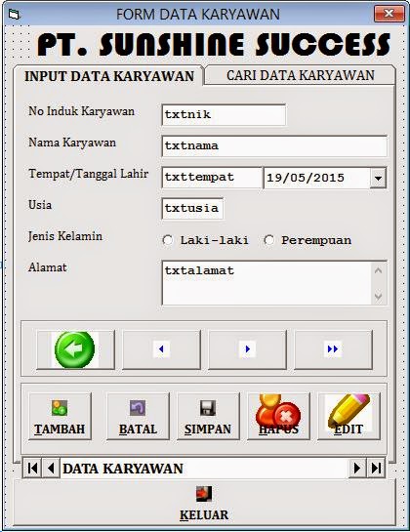Switch to INPUT DATA KARYAWAN tab
Viewport: 410px width, 532px height.
[109, 76]
